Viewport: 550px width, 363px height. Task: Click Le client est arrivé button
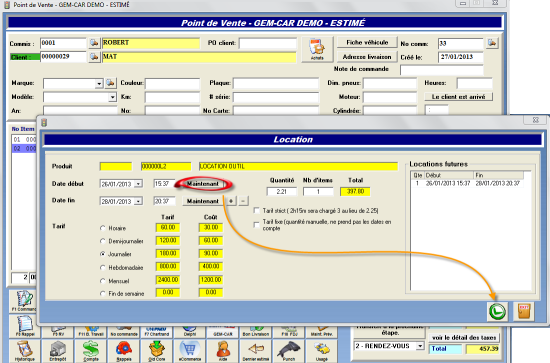pos(458,96)
